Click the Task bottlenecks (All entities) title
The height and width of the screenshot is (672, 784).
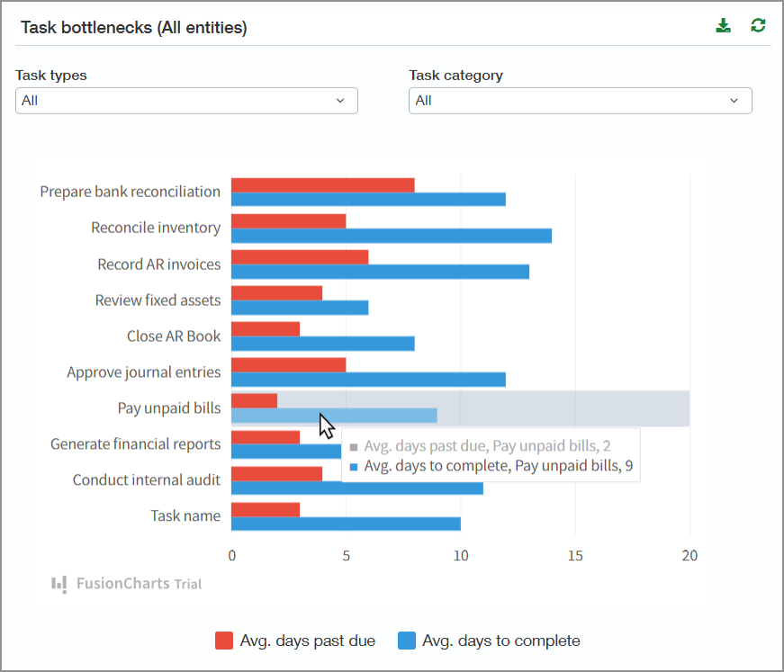[x=132, y=28]
